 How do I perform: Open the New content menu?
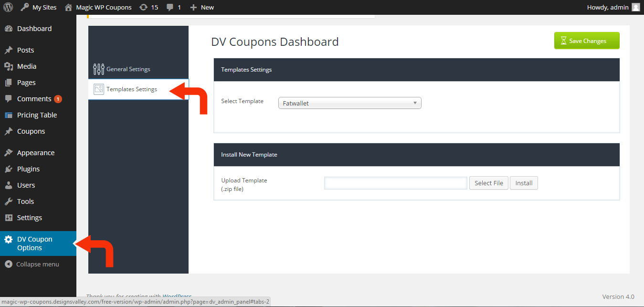click(201, 7)
